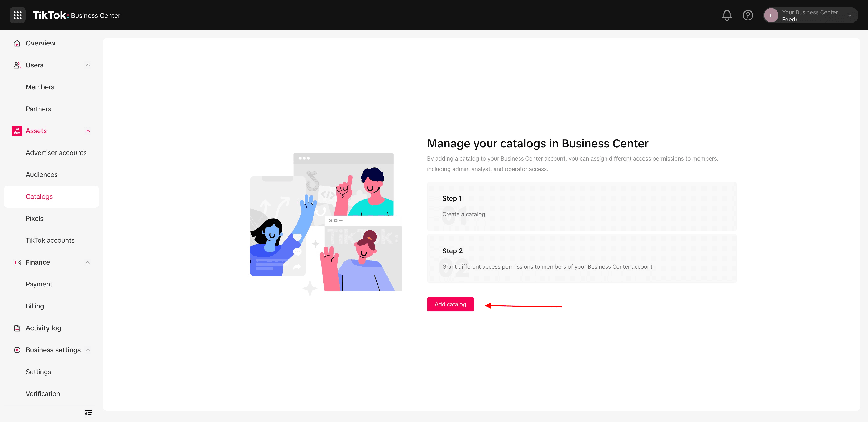Click the Add catalog button
Viewport: 868px width, 422px height.
click(x=450, y=304)
